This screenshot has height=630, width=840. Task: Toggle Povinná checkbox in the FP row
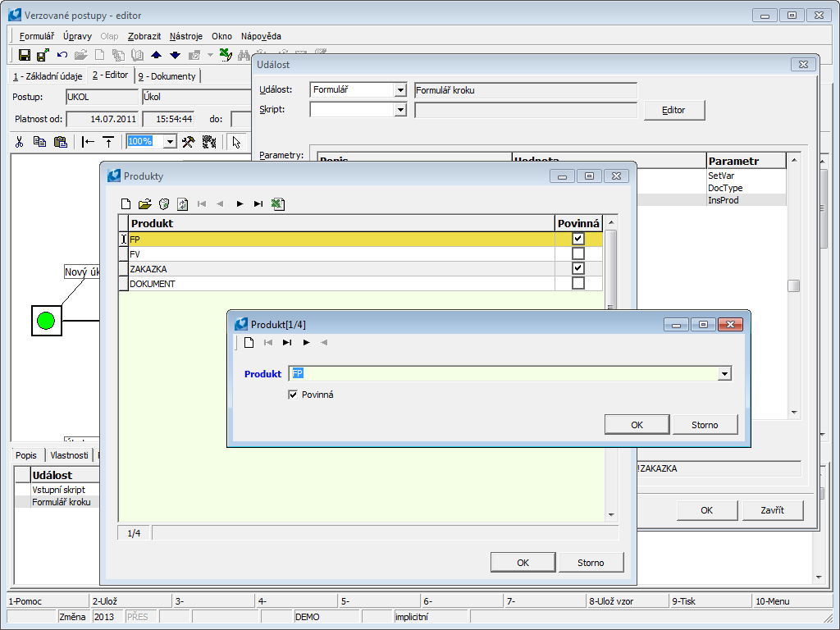click(x=578, y=239)
